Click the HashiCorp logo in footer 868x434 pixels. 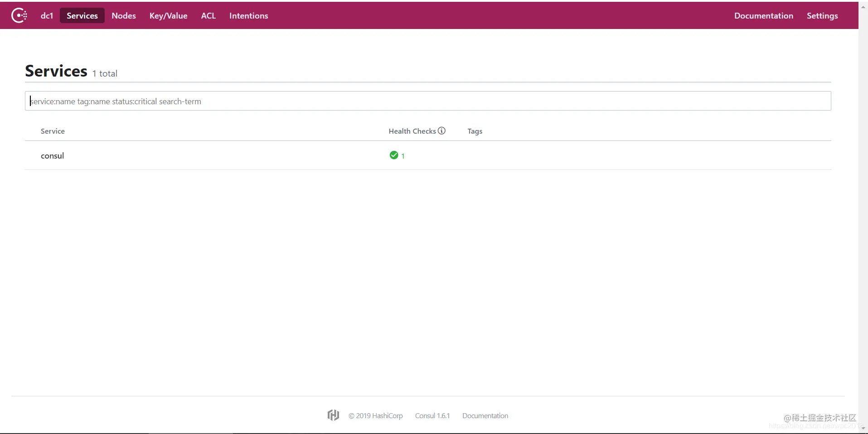pyautogui.click(x=333, y=415)
